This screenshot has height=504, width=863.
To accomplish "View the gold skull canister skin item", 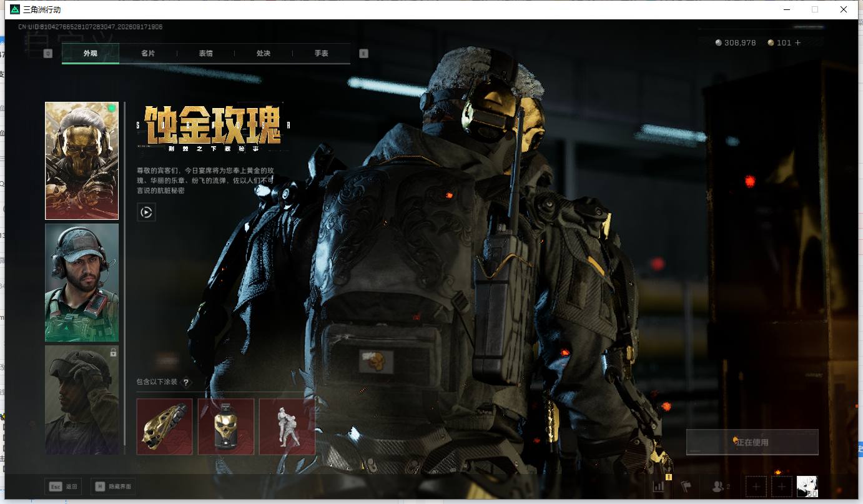I will (226, 427).
